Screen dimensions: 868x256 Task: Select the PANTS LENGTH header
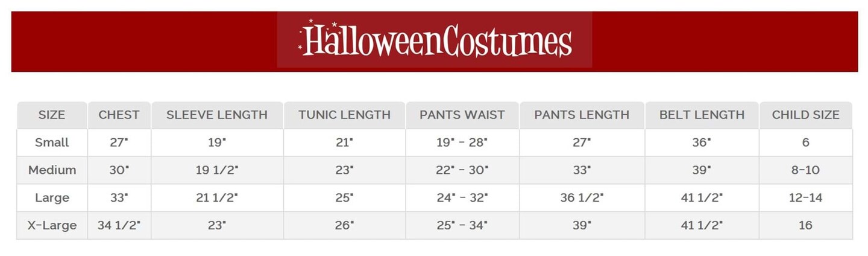582,115
